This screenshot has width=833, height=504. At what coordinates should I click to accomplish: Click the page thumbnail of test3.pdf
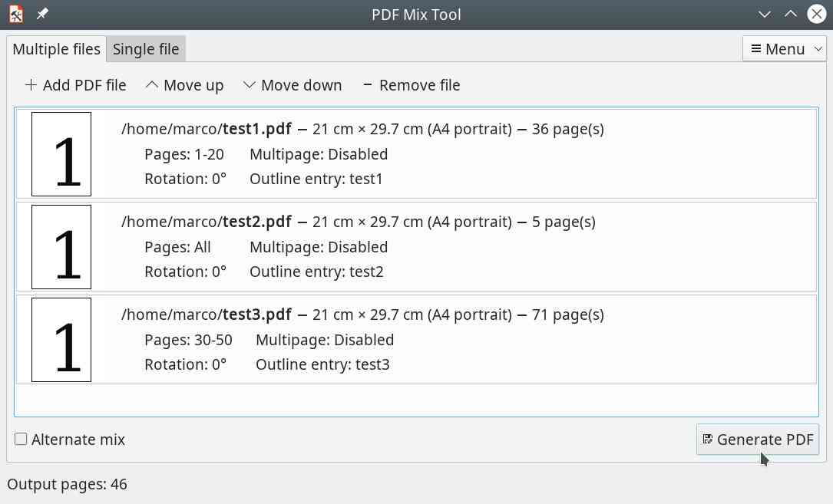point(61,339)
